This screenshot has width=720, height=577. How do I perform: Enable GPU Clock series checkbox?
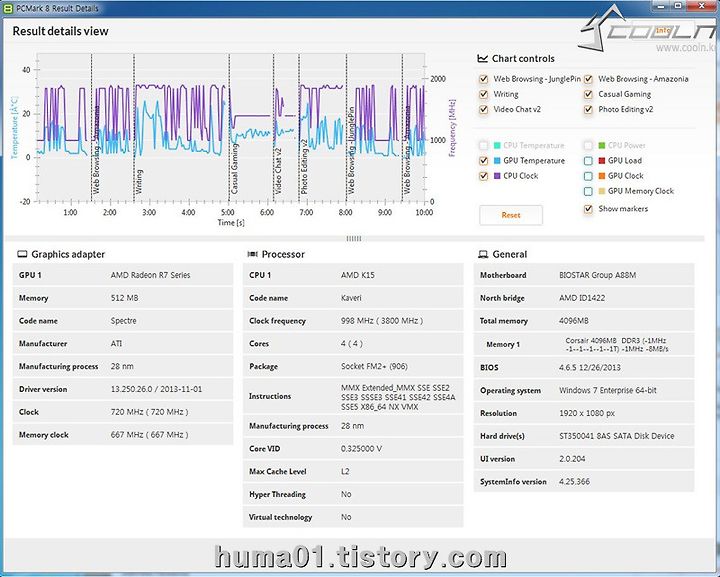click(588, 176)
